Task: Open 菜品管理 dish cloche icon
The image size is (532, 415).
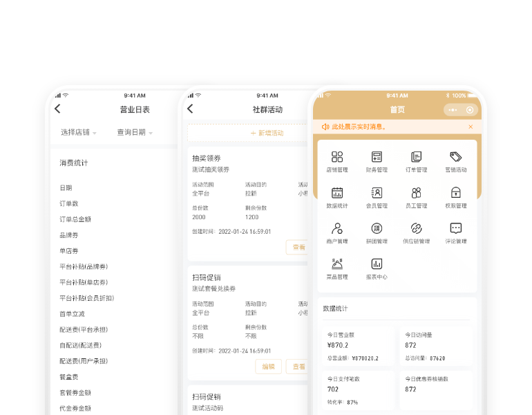Action: (x=337, y=264)
